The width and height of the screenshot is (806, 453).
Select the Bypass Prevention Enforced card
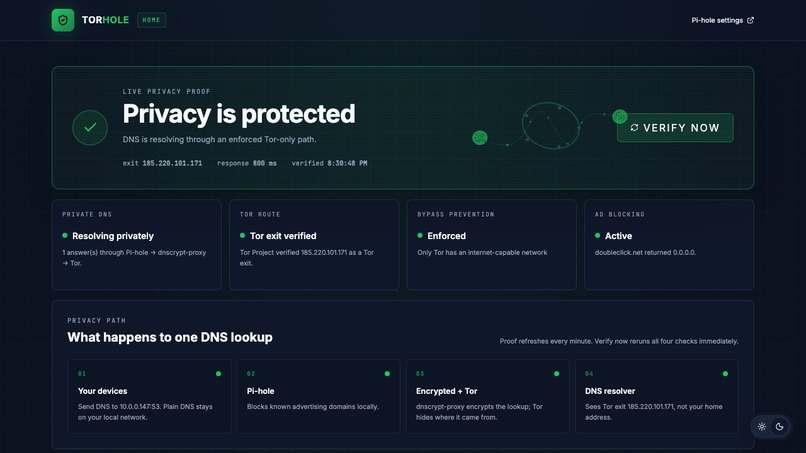pos(491,245)
